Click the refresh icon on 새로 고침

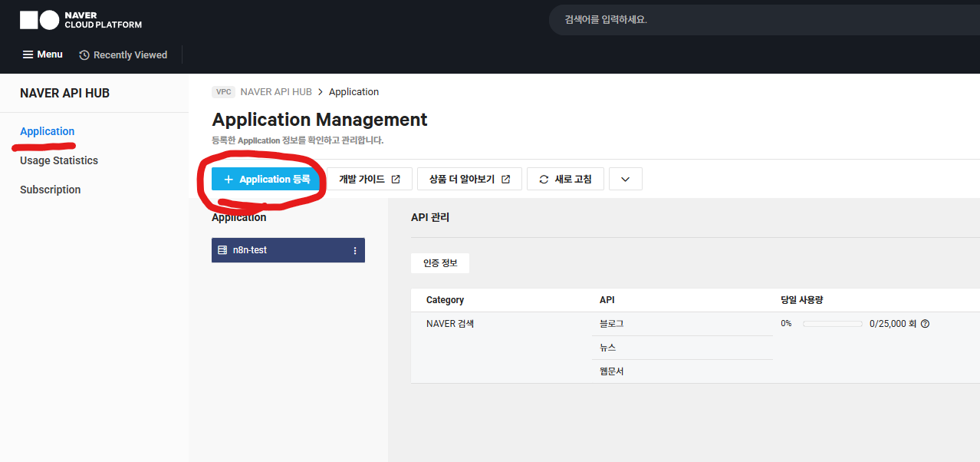click(544, 180)
